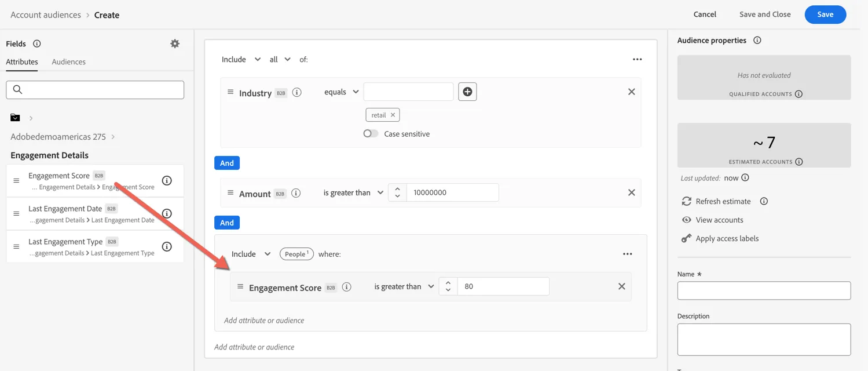Screen dimensions: 868x371
Task: Click the info icon beside Fields heading
Action: (37, 43)
